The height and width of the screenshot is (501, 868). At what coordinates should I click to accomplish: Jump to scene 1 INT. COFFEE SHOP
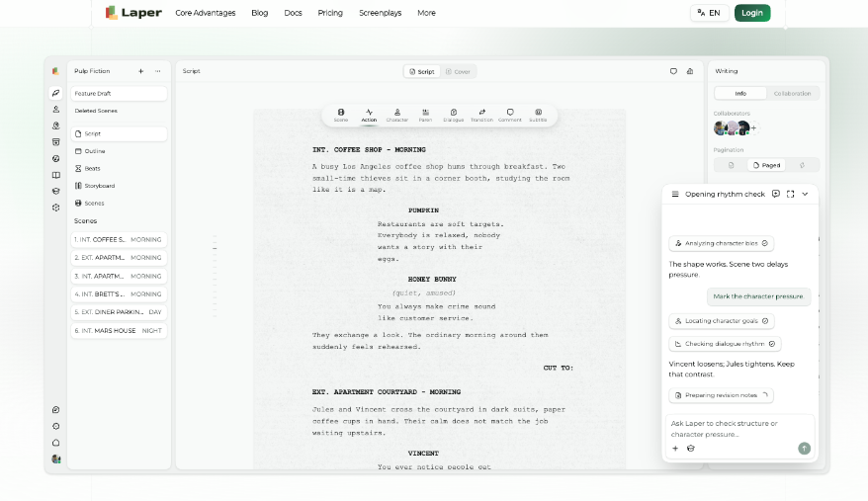(x=119, y=240)
